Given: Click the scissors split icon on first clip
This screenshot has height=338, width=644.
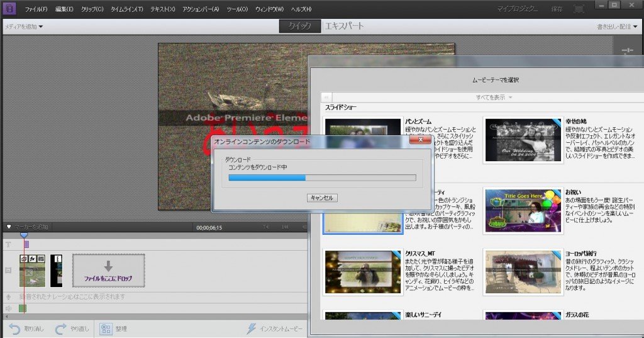Looking at the screenshot, I should click(x=28, y=272).
